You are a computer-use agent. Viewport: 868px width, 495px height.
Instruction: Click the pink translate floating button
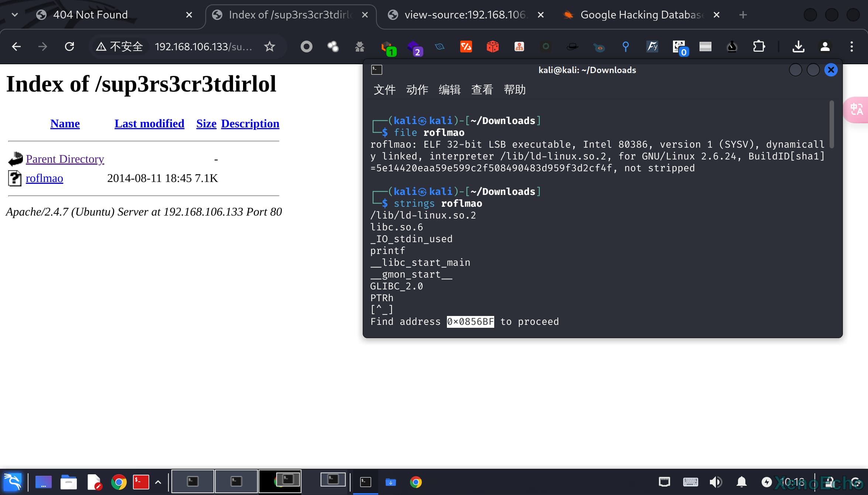857,110
